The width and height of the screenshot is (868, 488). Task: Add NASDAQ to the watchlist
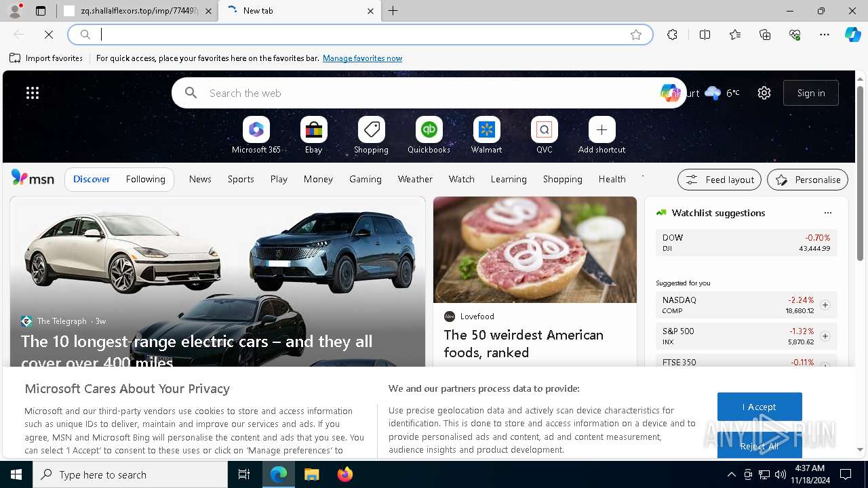click(825, 305)
